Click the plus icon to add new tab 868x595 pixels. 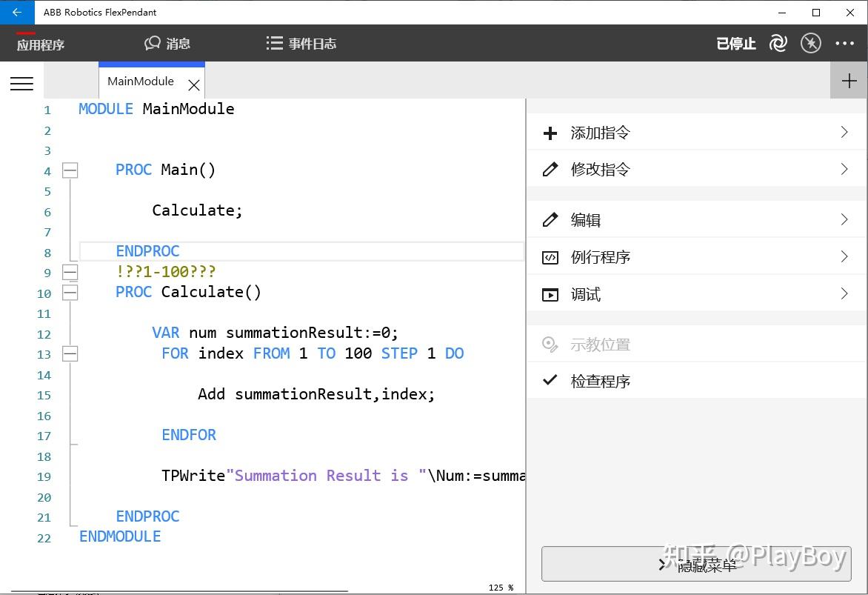[x=849, y=81]
